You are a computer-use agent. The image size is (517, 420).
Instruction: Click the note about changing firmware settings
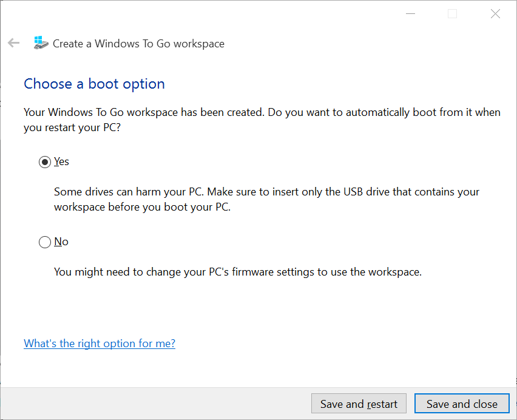coord(237,272)
